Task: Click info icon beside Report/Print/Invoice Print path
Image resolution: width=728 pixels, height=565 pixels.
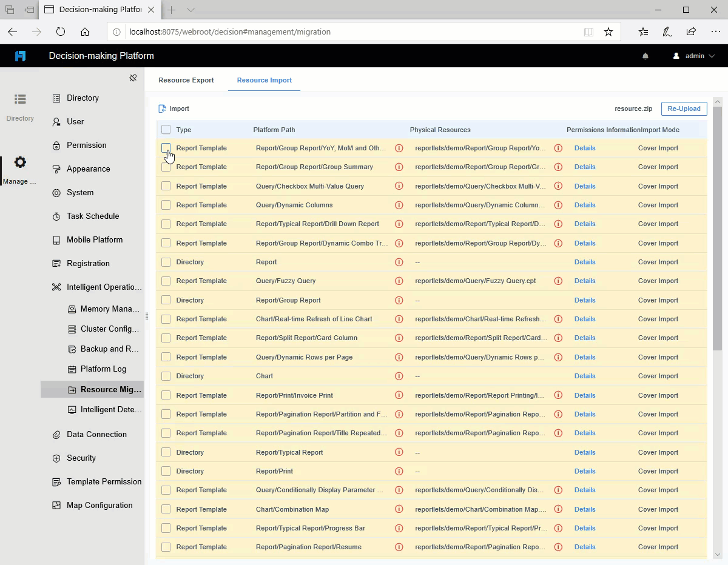Action: (x=399, y=395)
